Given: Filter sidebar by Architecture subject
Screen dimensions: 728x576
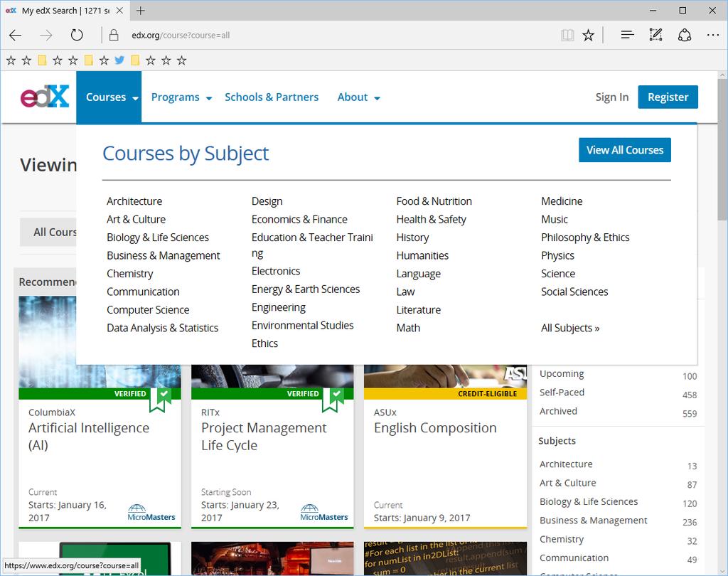Looking at the screenshot, I should click(x=566, y=464).
